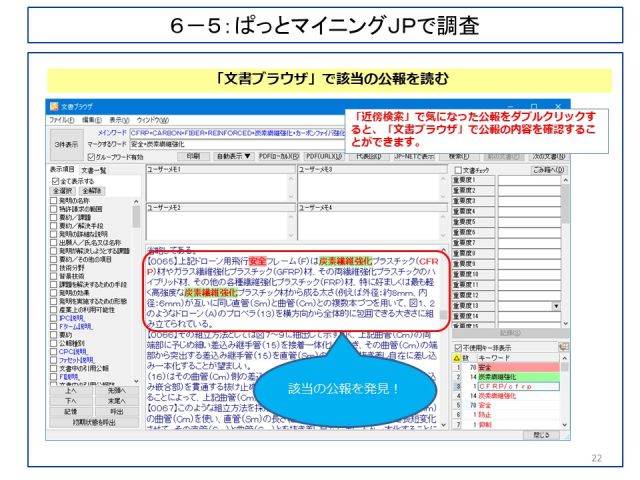Image resolution: width=640 pixels, height=480 pixels.
Task: Open the 編集 menu
Action: [x=91, y=120]
